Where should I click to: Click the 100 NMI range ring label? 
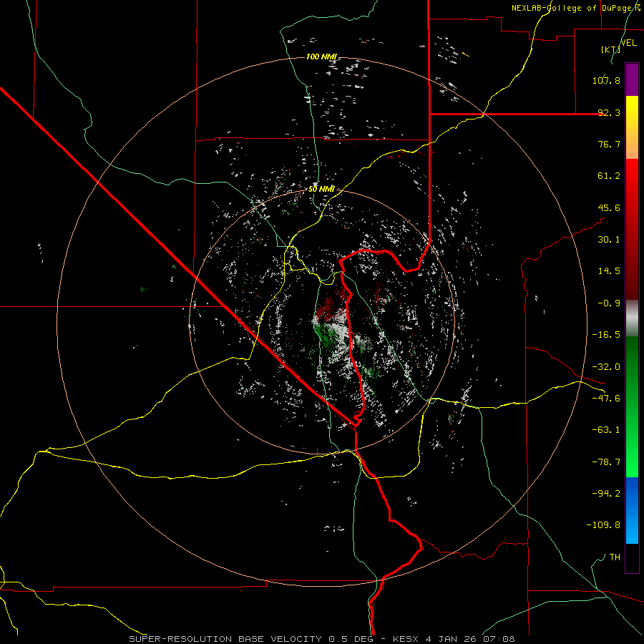tap(321, 57)
